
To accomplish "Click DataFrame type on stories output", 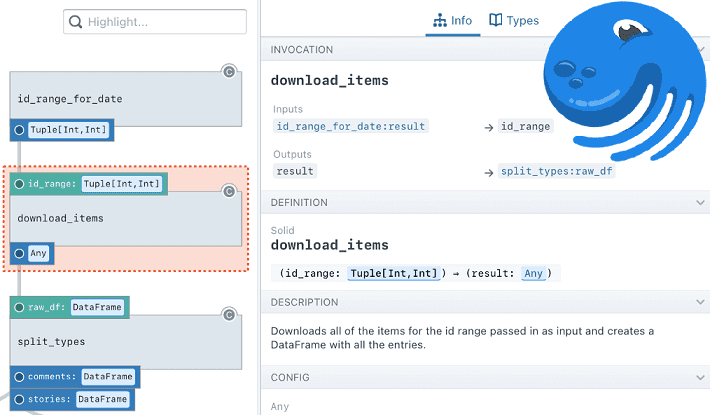I will [102, 399].
